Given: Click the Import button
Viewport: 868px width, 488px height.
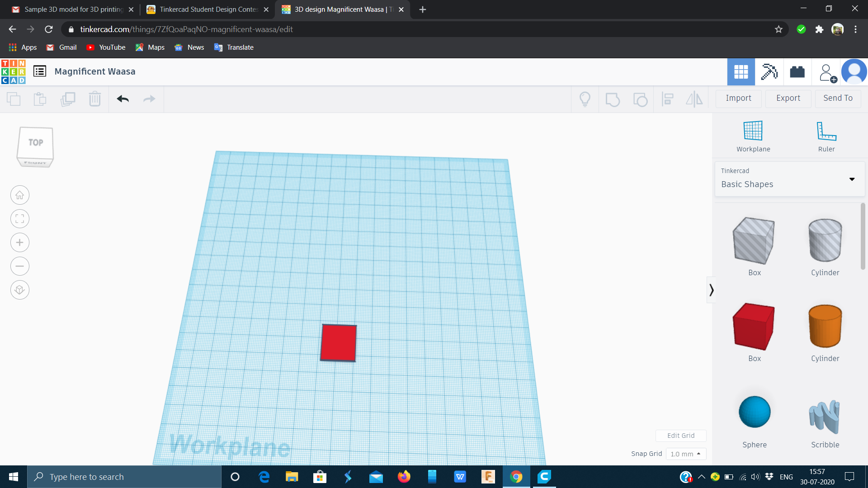Looking at the screenshot, I should [x=739, y=98].
